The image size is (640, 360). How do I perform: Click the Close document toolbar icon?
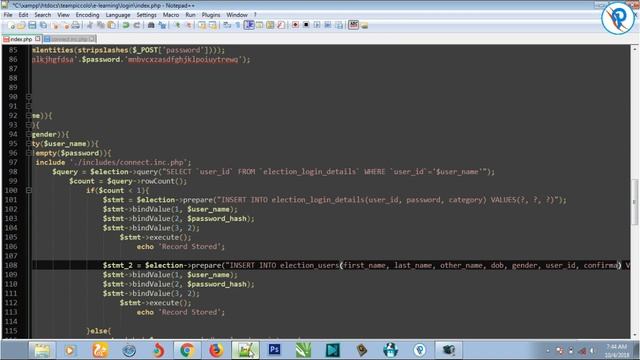pos(56,25)
